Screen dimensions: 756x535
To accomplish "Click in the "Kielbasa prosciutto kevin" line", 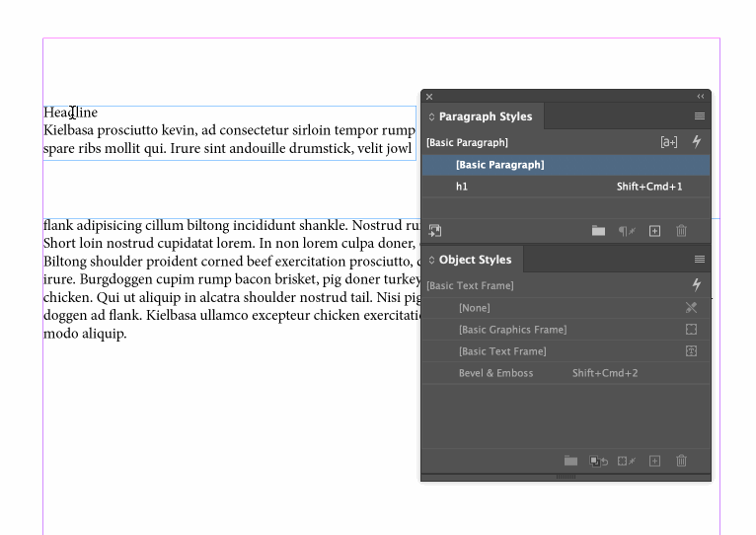I will (x=229, y=130).
